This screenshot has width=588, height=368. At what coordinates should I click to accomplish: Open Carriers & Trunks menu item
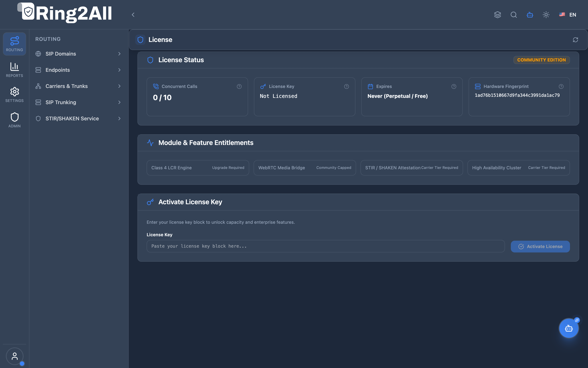point(78,86)
